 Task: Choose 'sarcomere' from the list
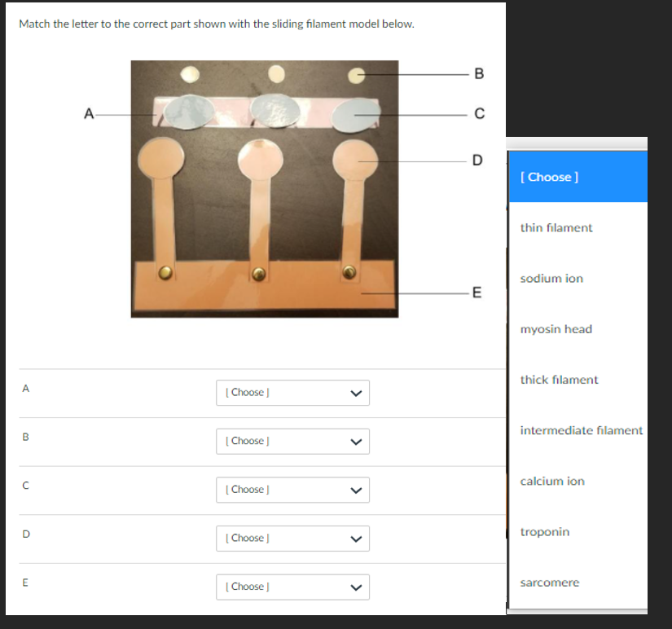coord(578,583)
